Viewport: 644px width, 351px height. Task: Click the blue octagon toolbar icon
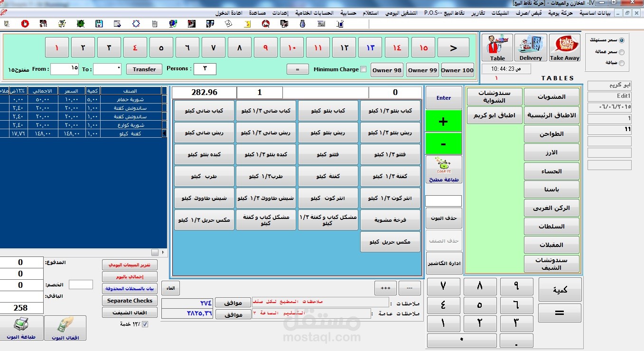coord(136,23)
